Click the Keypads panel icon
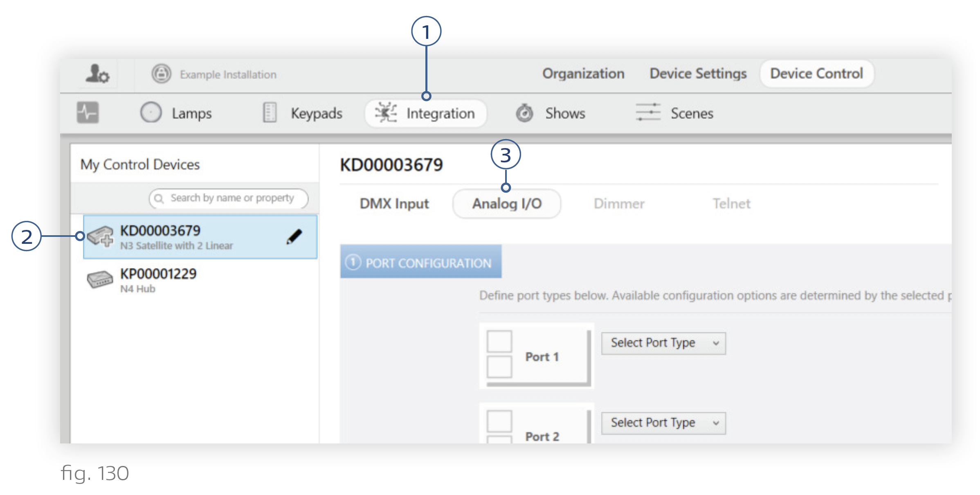Screen dimensions: 980x495 coord(270,112)
